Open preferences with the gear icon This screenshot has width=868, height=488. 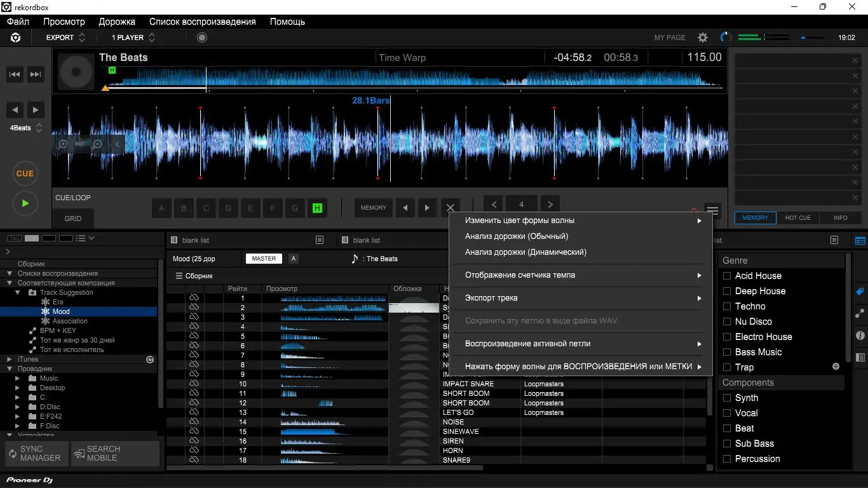pos(703,38)
